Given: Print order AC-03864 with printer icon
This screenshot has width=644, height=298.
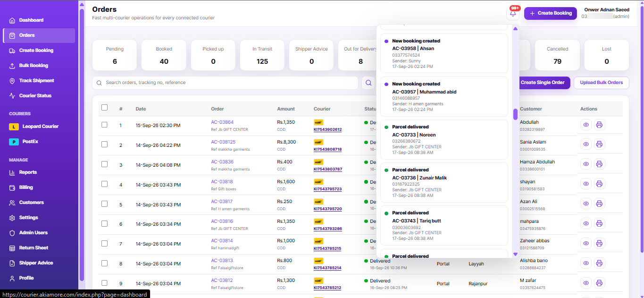Looking at the screenshot, I should pyautogui.click(x=599, y=125).
